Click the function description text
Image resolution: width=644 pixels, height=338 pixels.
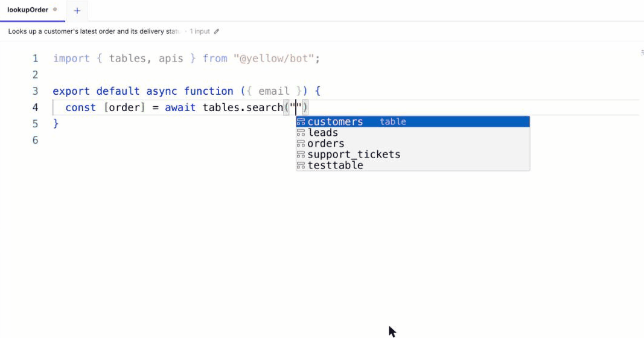click(x=94, y=31)
